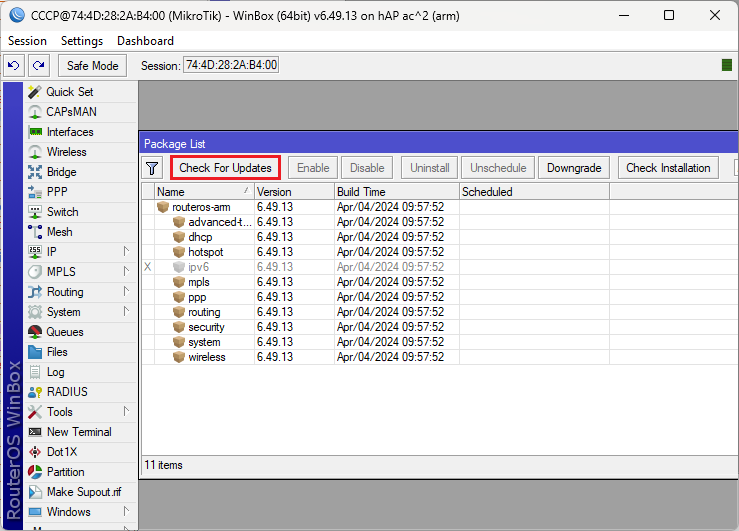Image resolution: width=739 pixels, height=531 pixels.
Task: Open Mesh in sidebar
Action: [x=80, y=232]
